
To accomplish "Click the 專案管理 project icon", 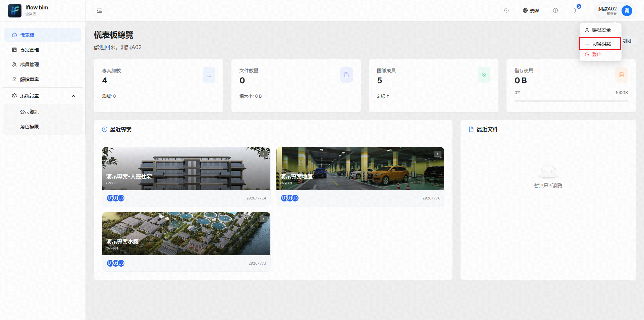I will point(14,50).
